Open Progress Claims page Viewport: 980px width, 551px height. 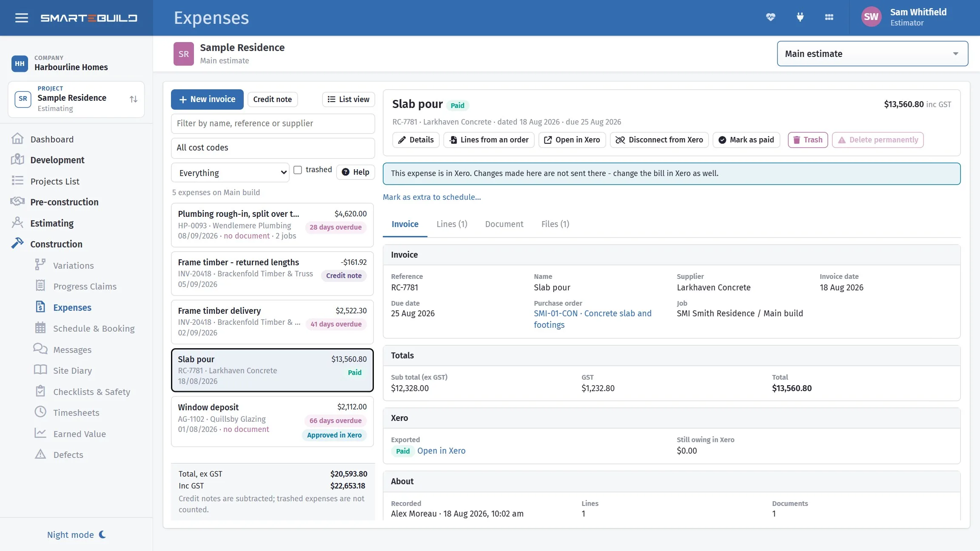(85, 286)
